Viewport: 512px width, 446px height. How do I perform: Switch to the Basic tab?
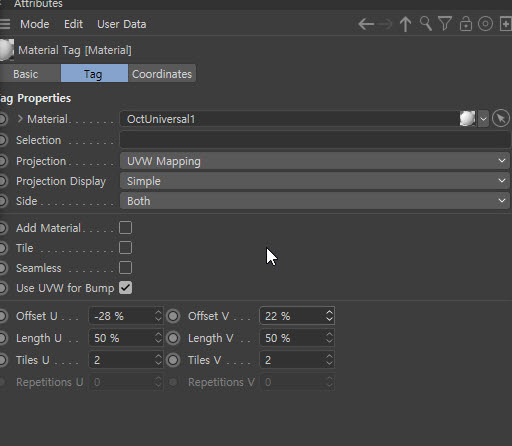[30, 74]
